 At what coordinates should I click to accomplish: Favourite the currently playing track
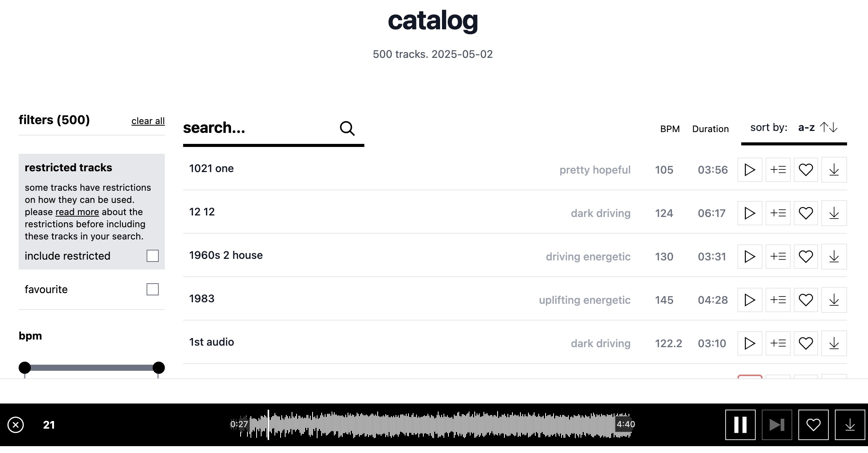(x=813, y=425)
